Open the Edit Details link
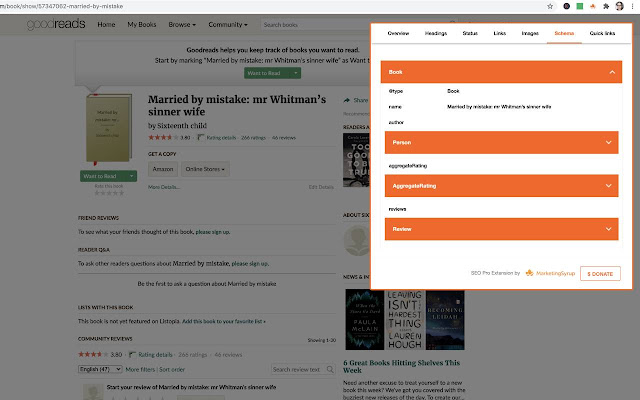The image size is (640, 400). (x=321, y=187)
